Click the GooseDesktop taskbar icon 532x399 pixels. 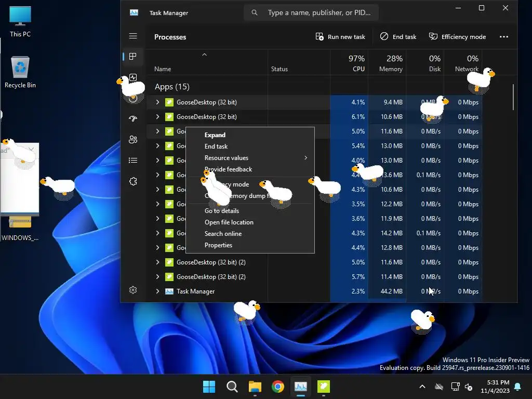324,387
